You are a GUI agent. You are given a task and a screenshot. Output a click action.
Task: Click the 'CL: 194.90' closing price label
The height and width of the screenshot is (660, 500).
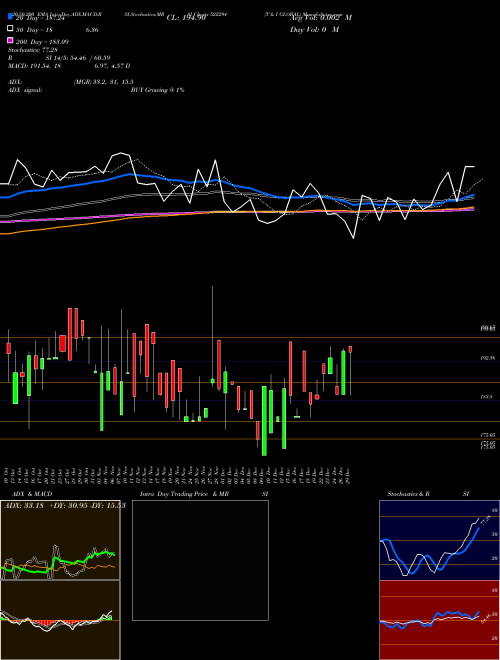coord(186,18)
